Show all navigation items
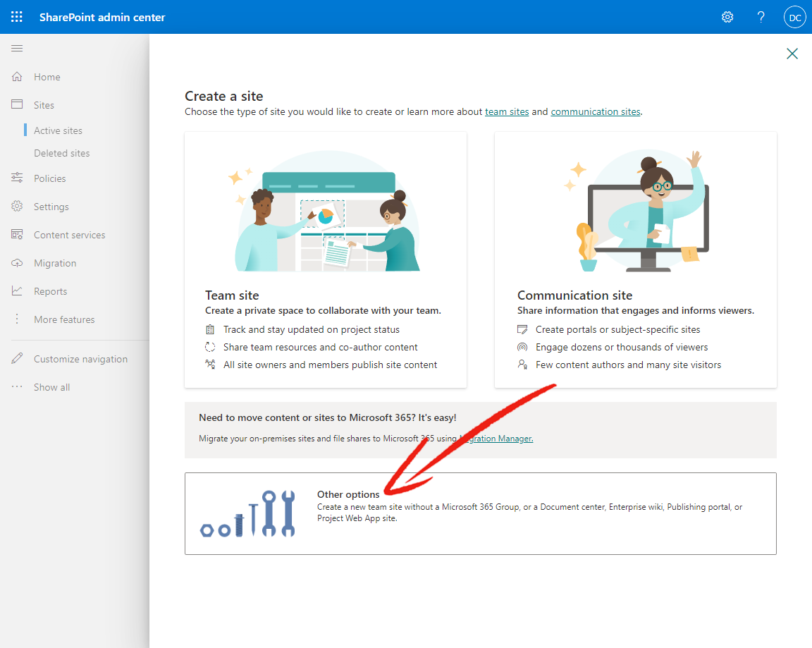This screenshot has height=648, width=812. [x=51, y=387]
